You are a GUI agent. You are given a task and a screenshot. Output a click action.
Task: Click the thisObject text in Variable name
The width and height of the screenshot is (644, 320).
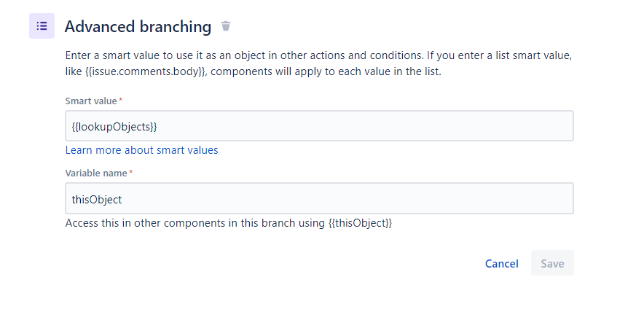[96, 200]
